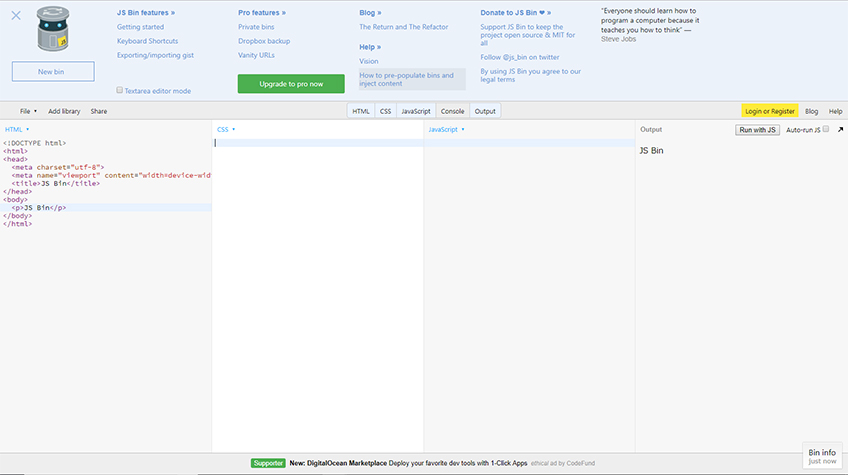
Task: Click the JS Bin robot logo
Action: 53,29
